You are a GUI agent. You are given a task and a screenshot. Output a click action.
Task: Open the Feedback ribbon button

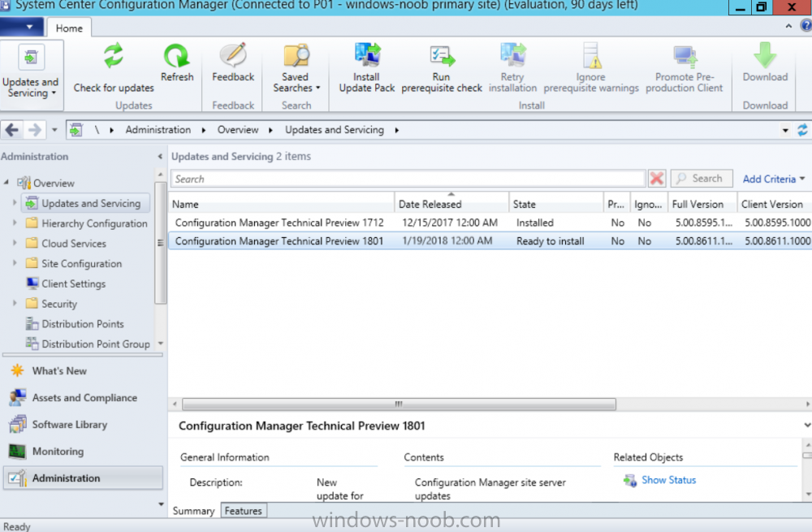233,63
